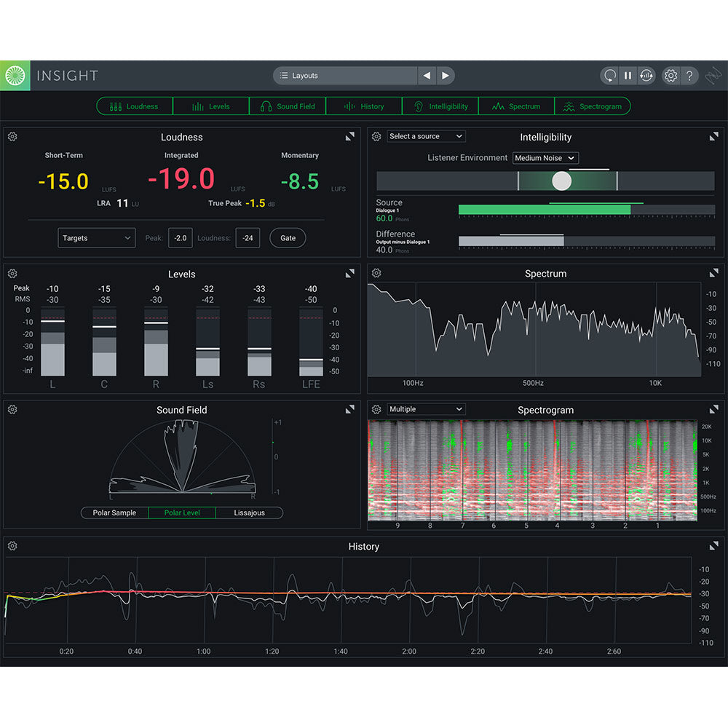Open Insight's global settings gear icon
The width and height of the screenshot is (728, 728).
(x=670, y=75)
